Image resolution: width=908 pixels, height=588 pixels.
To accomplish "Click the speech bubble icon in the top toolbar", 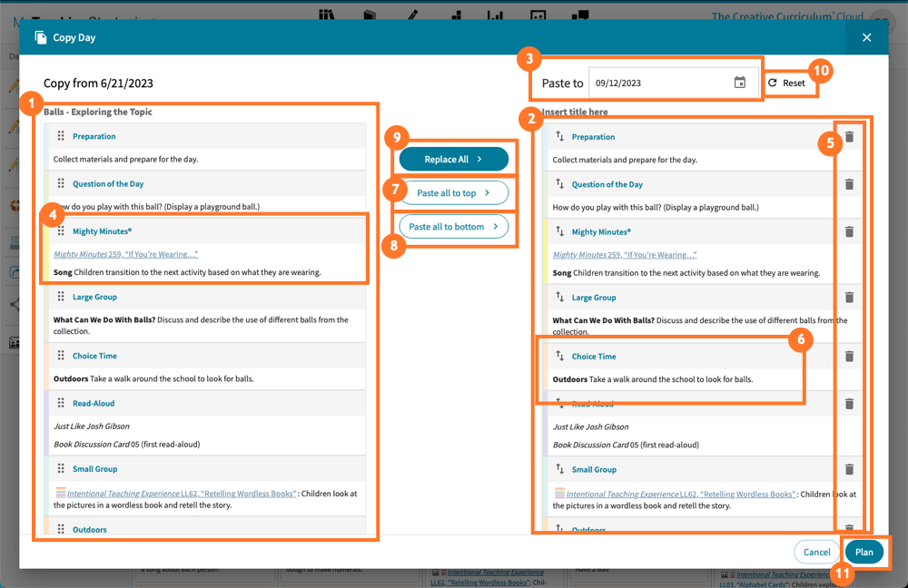I will (x=582, y=14).
